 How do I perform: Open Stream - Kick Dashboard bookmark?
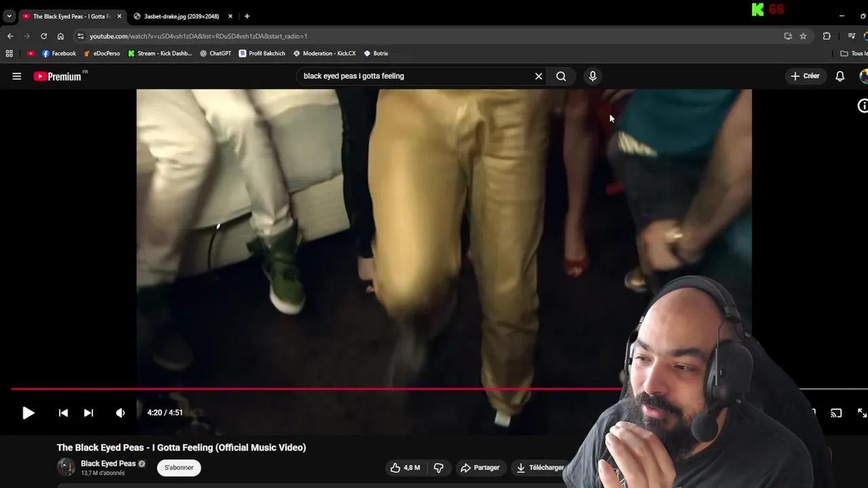pyautogui.click(x=160, y=54)
